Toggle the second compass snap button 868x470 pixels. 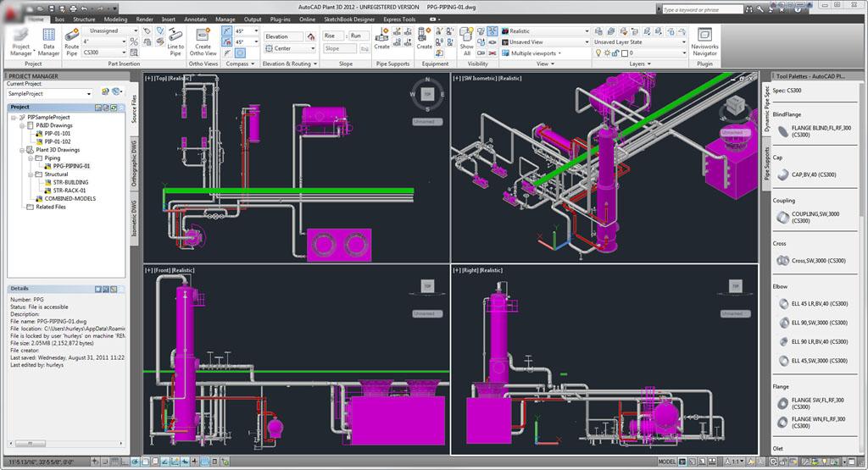(227, 42)
